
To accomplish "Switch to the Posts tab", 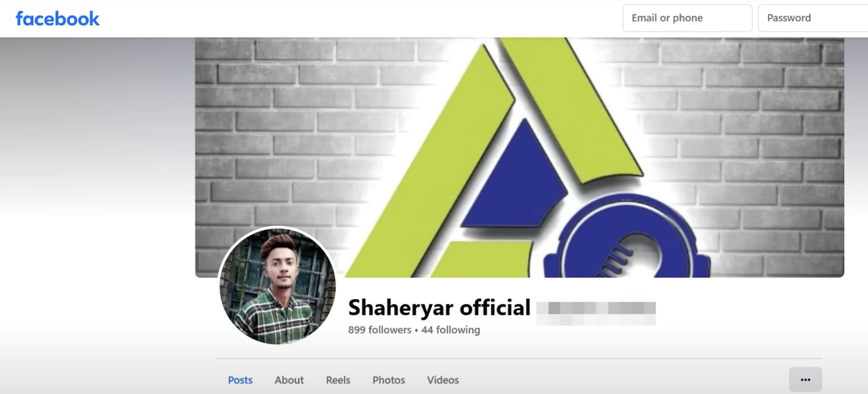I will [240, 380].
